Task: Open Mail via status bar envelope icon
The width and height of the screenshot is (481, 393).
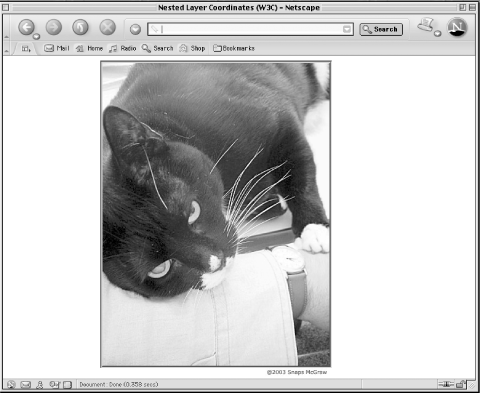Action: (26, 385)
